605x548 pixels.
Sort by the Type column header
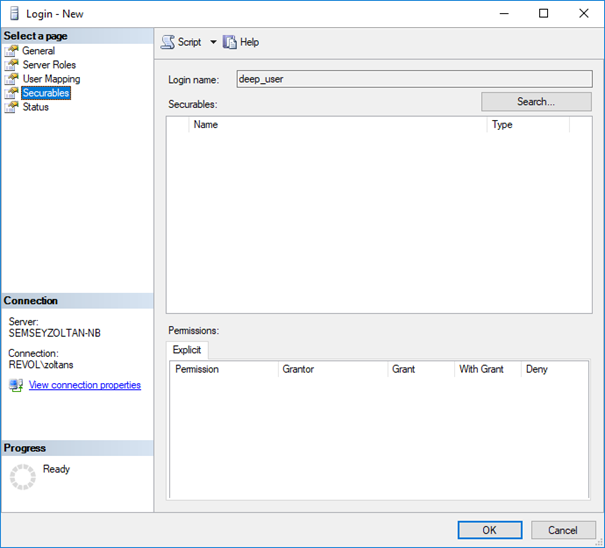[527, 125]
